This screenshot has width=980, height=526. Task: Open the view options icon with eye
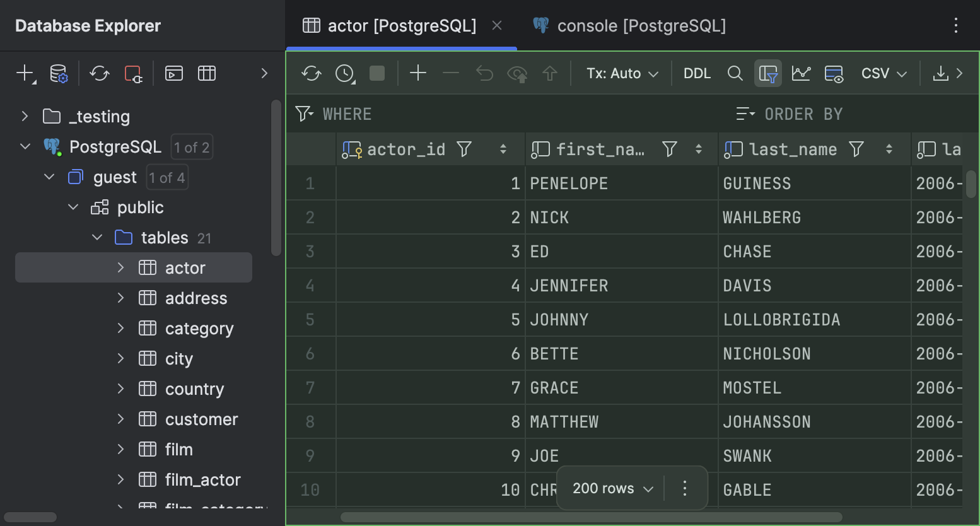point(834,73)
